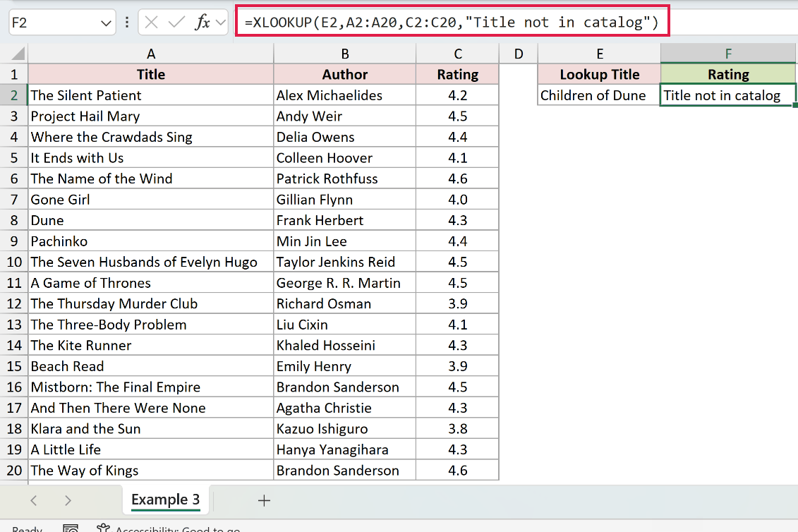Select column D header
Screen dimensions: 798x532
(x=518, y=54)
